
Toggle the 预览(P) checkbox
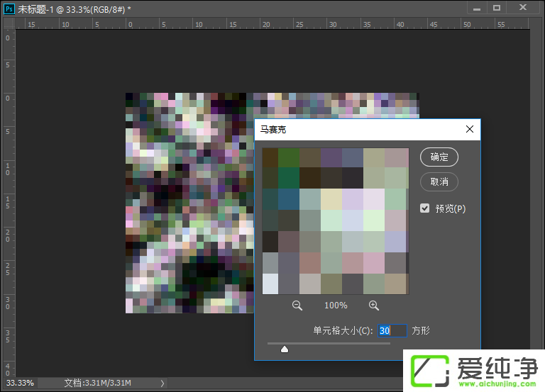click(425, 208)
